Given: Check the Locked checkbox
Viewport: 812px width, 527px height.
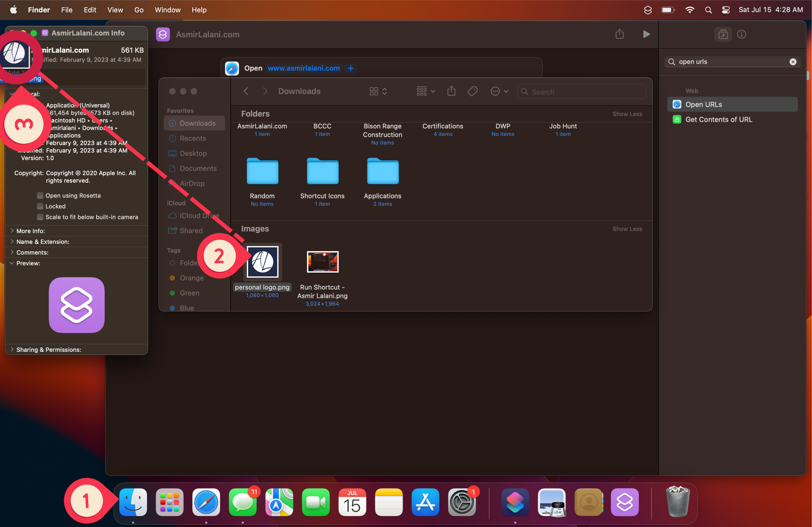Looking at the screenshot, I should tap(40, 206).
